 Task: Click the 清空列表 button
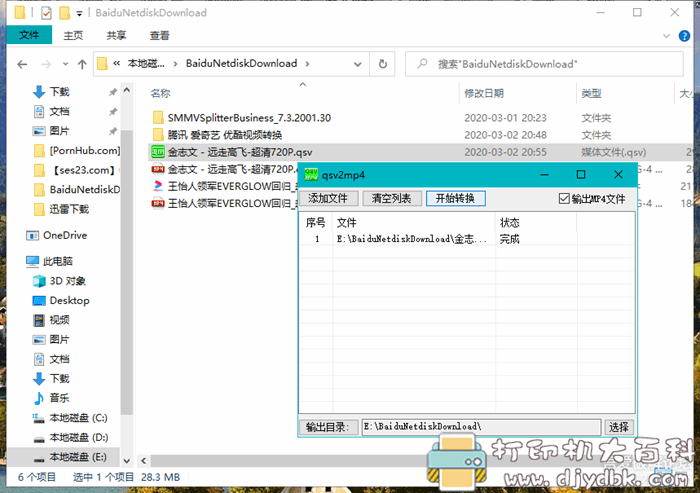pyautogui.click(x=392, y=198)
